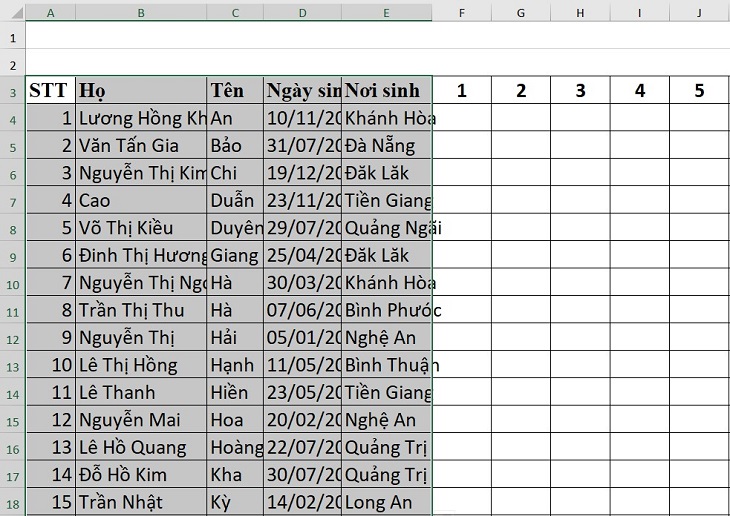Select cell Lê Hồ Quang
This screenshot has width=730, height=516.
[141, 448]
